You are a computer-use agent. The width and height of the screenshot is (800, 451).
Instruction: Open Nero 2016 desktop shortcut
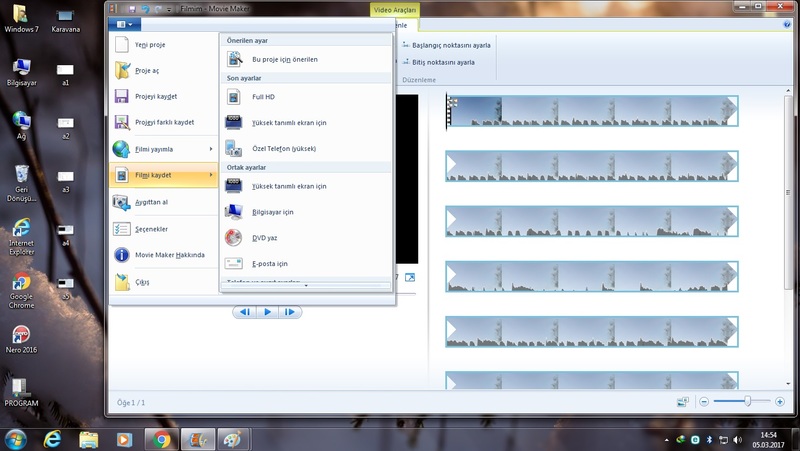pos(21,340)
